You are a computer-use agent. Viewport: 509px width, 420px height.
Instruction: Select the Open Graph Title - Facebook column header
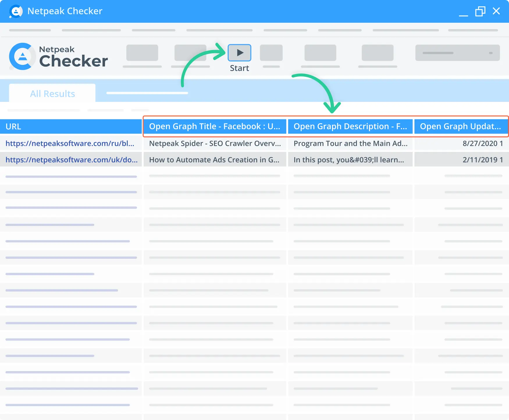coord(215,126)
